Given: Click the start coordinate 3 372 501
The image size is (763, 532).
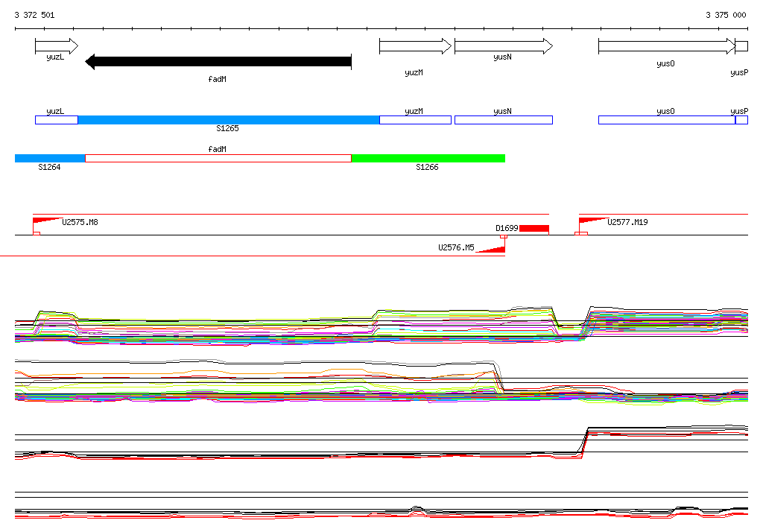Looking at the screenshot, I should (x=34, y=15).
